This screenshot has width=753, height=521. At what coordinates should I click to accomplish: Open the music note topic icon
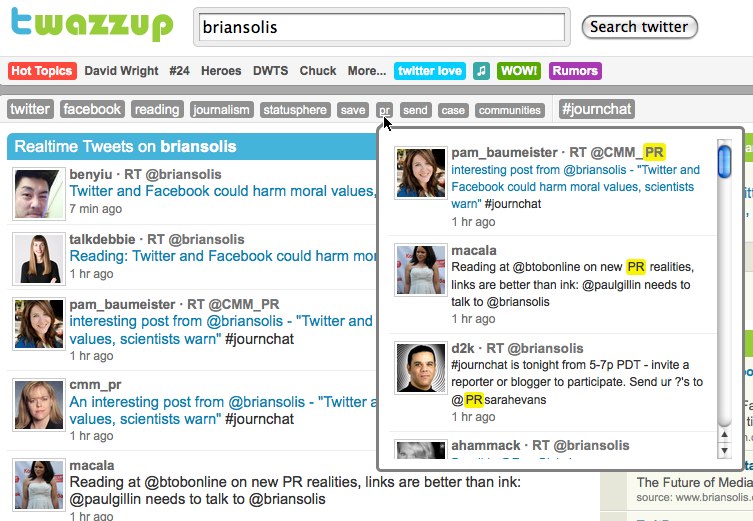[481, 71]
